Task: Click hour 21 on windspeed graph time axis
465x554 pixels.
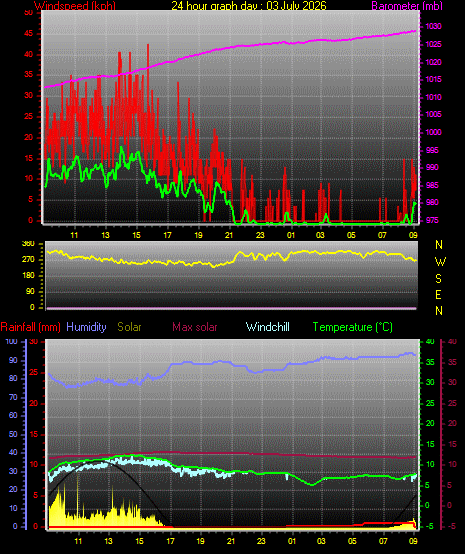Action: click(x=229, y=235)
